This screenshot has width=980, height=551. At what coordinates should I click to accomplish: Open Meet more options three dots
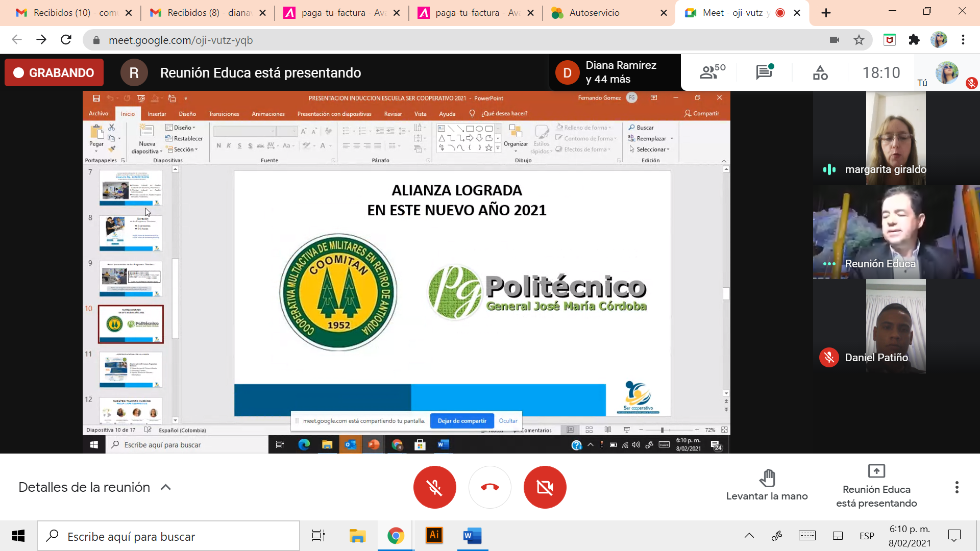pos(957,487)
